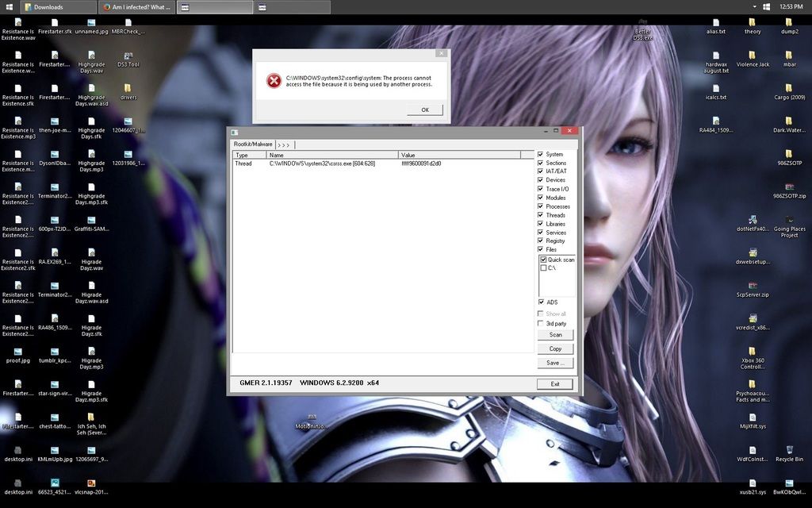Select the dxwebsetup desktop icon

753,256
